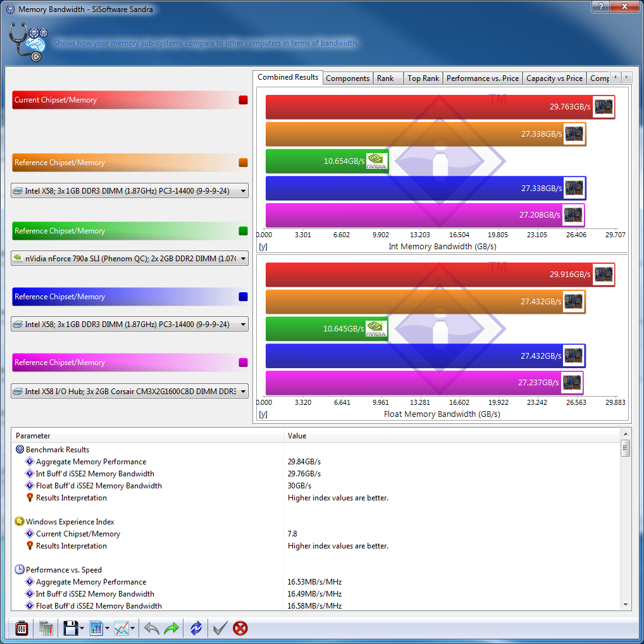Click the magenta reference color swatch
644x644 pixels.
tap(243, 362)
